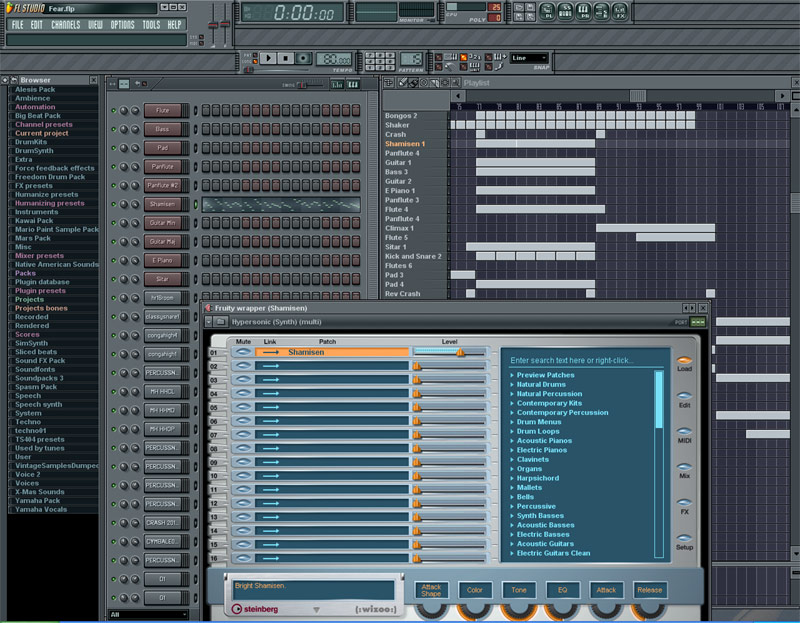
Task: Toggle mute LED on the Sitar channel
Action: 113,279
